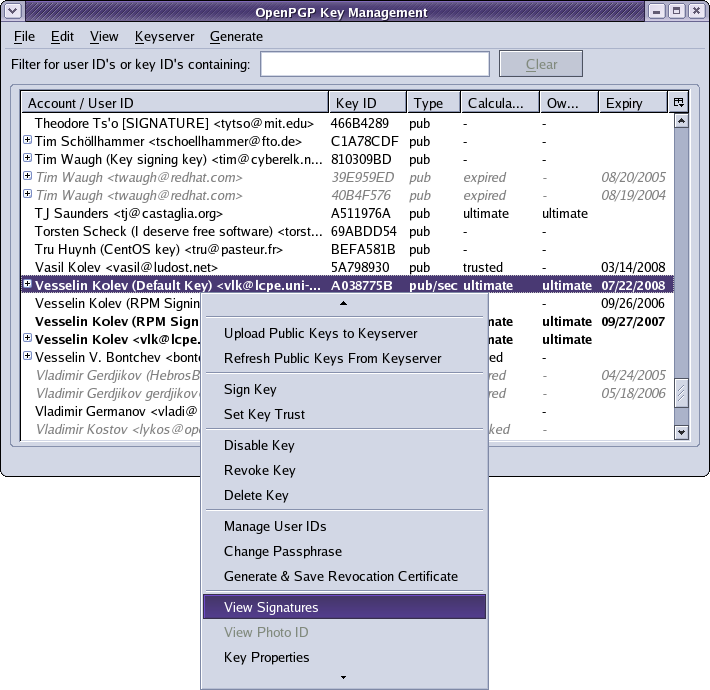This screenshot has width=710, height=690.
Task: Click expiry date 09/26/2006 cell
Action: [633, 303]
